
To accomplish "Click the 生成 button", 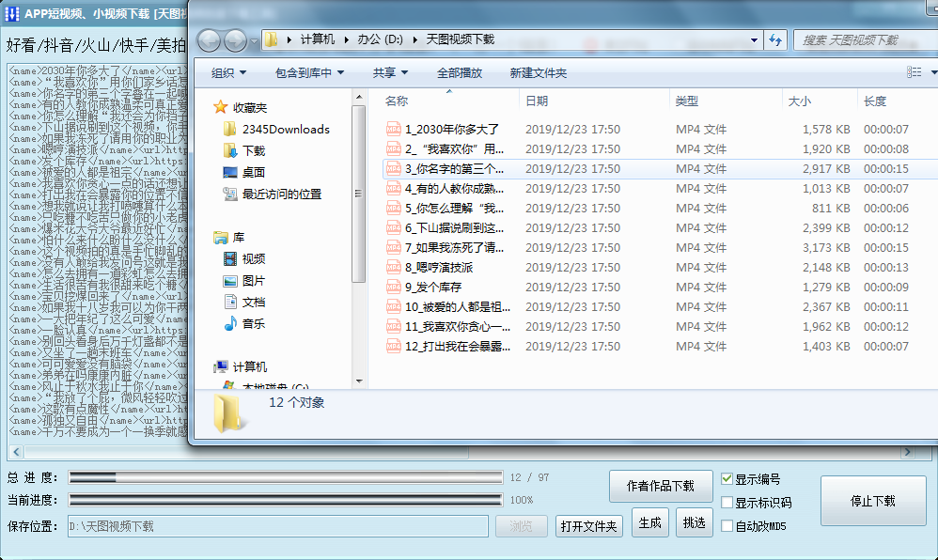I will click(649, 522).
